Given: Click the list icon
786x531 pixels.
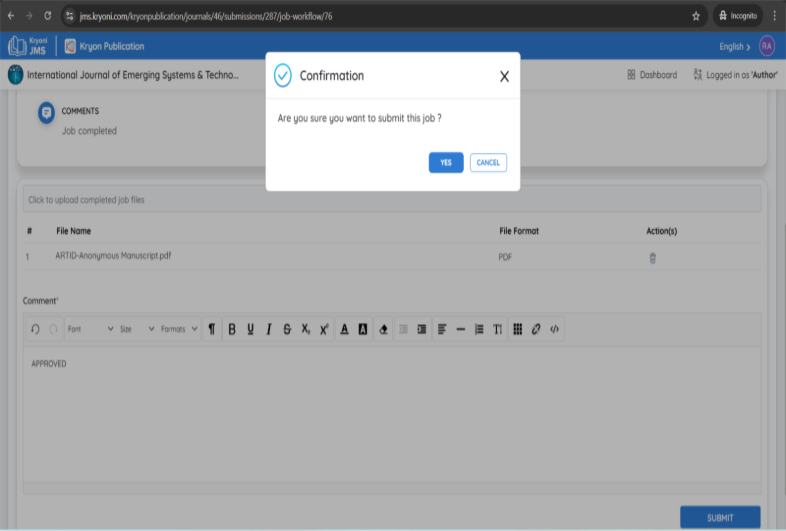Looking at the screenshot, I should pos(479,329).
